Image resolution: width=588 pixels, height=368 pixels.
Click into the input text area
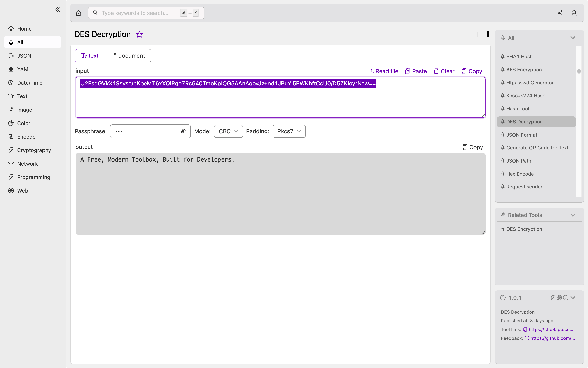pos(280,97)
